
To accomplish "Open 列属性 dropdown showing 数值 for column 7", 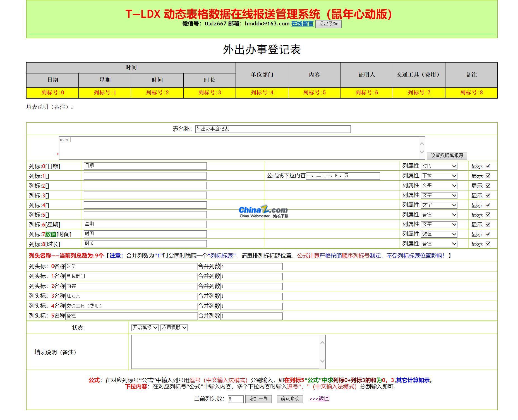I will (439, 234).
